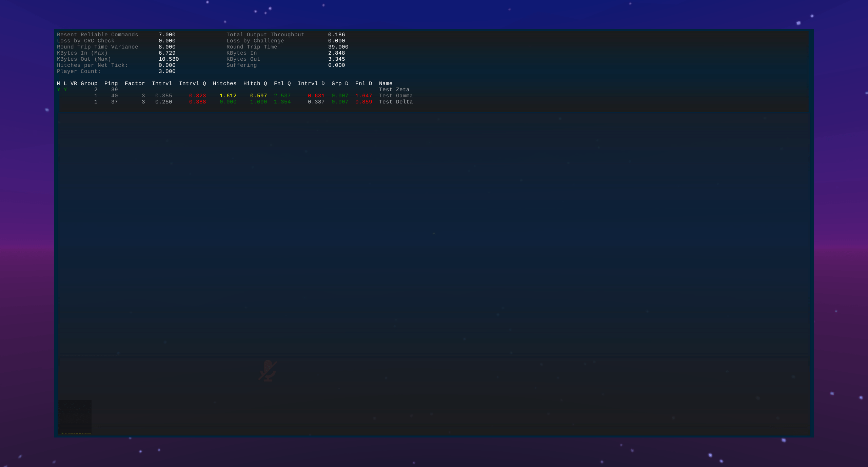Image resolution: width=868 pixels, height=467 pixels.
Task: Click the small network graph panel
Action: coord(75,417)
